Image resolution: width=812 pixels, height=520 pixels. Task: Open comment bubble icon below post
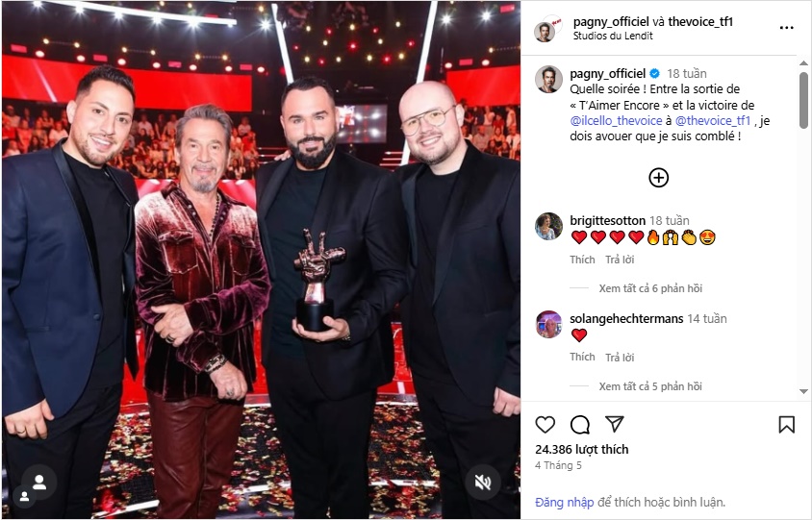pos(579,425)
